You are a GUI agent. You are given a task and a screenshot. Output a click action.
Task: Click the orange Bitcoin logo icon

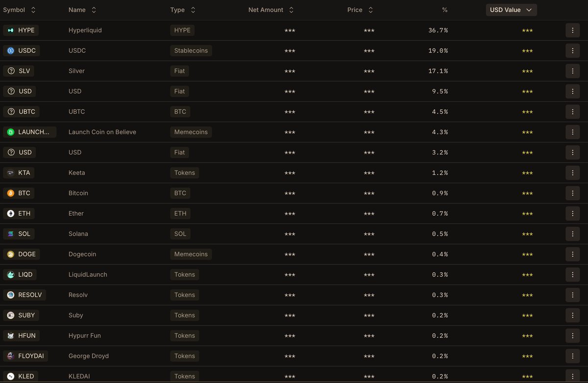tap(11, 193)
